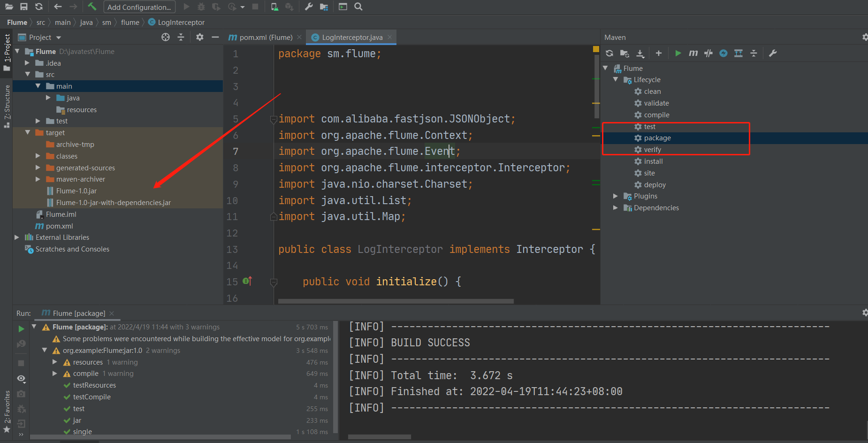868x443 pixels.
Task: Expand the compile warning node in Run tree
Action: (x=54, y=373)
